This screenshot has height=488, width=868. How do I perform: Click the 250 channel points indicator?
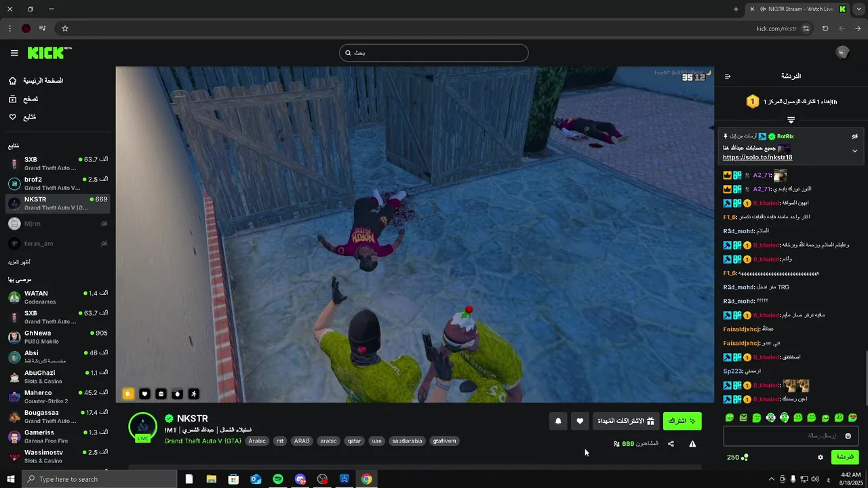pyautogui.click(x=737, y=457)
